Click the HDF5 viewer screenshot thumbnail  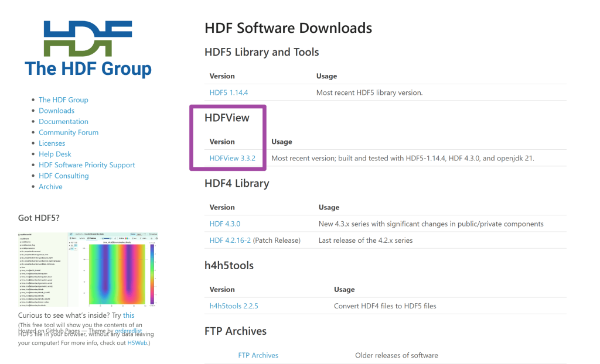[88, 270]
